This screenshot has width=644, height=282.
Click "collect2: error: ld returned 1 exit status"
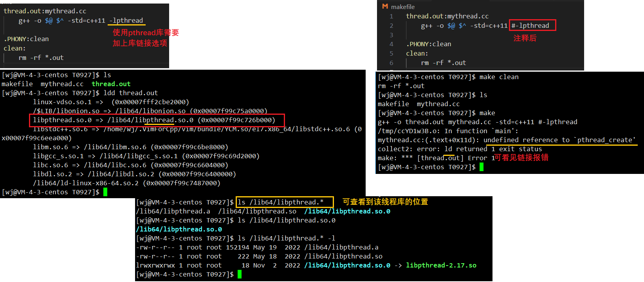460,149
